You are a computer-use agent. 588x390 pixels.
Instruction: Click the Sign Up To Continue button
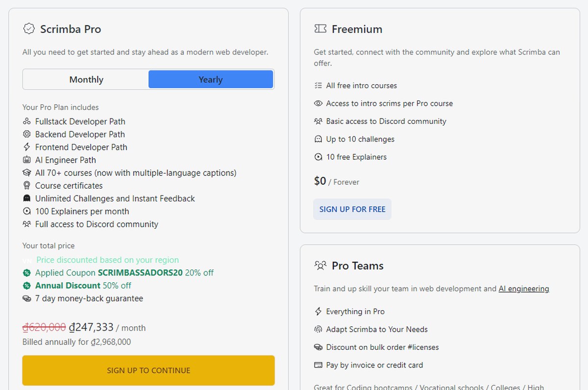coord(148,370)
